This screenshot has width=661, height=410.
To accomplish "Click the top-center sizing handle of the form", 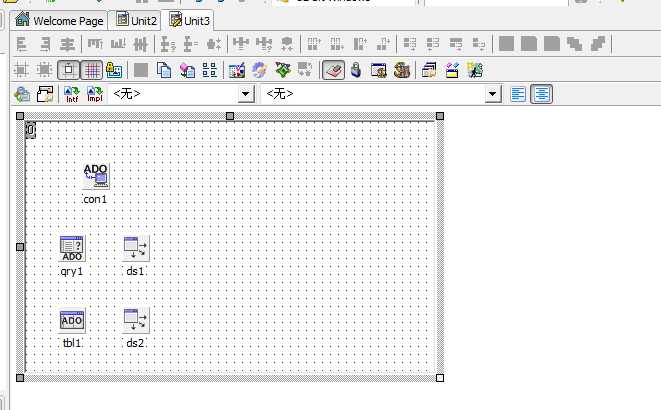I will point(230,116).
